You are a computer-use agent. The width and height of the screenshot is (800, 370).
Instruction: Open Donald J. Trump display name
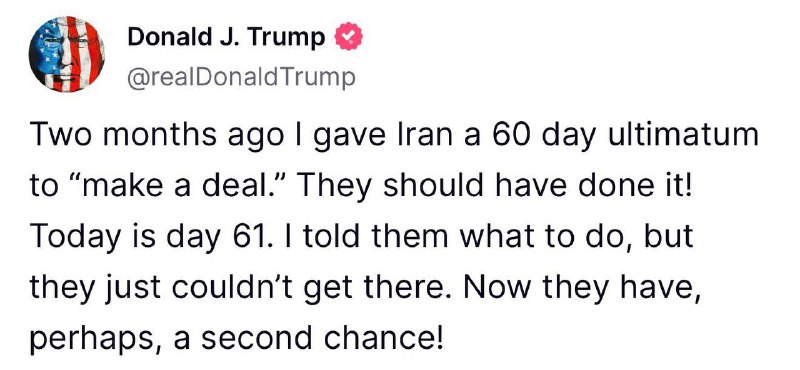click(x=226, y=37)
